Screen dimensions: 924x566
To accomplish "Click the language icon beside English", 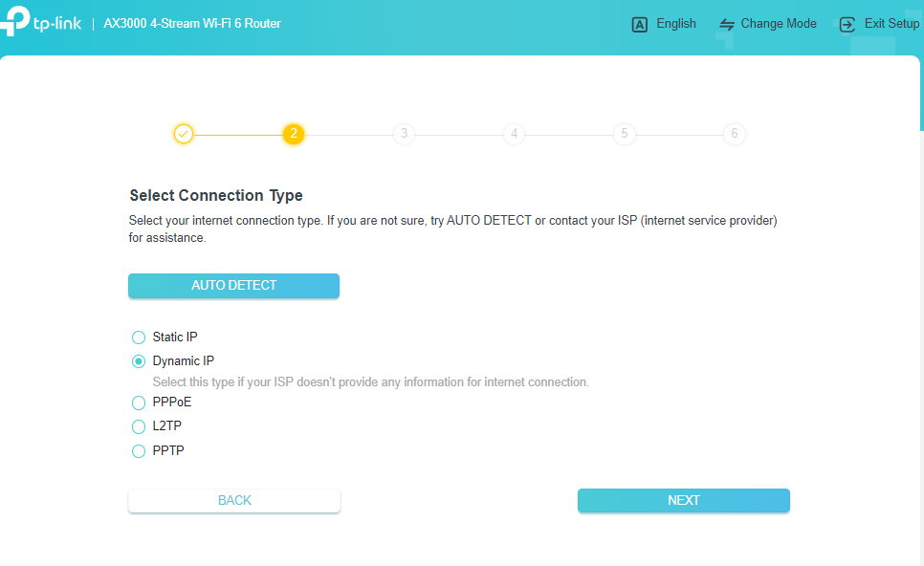I will pyautogui.click(x=639, y=24).
